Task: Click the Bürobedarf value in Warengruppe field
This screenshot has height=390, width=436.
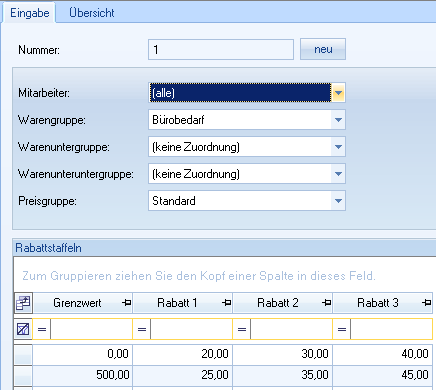Action: pyautogui.click(x=178, y=120)
